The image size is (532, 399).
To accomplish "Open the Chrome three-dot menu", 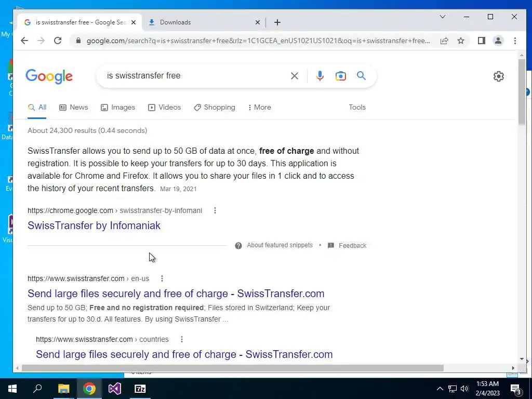I will (x=515, y=41).
